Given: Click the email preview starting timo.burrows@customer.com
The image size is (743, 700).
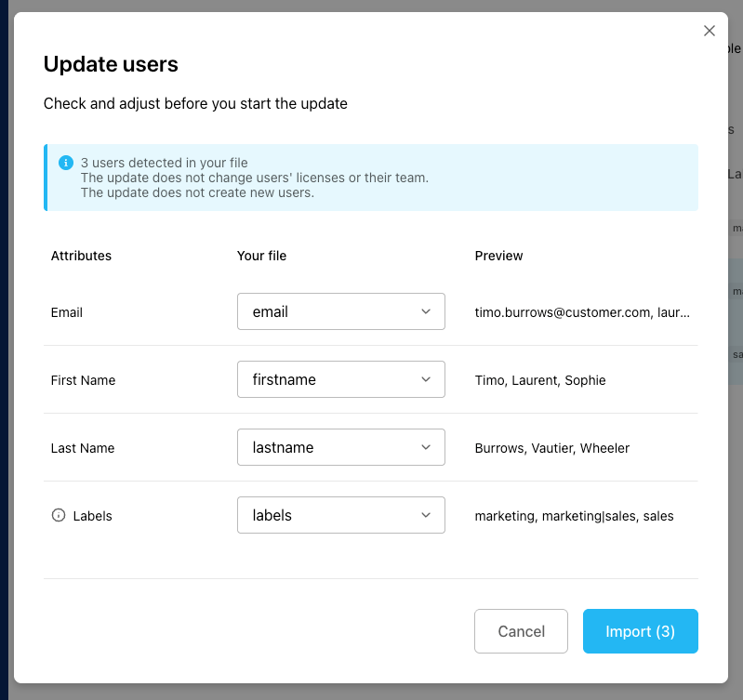Looking at the screenshot, I should tap(582, 312).
